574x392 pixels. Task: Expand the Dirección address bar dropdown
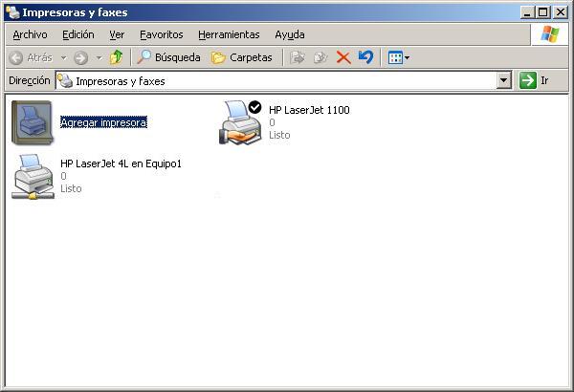(504, 80)
